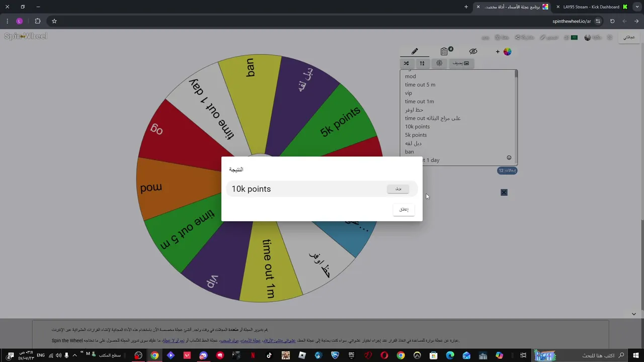The width and height of the screenshot is (644, 362).
Task: Close the result dialog with إغلاق
Action: point(404,209)
